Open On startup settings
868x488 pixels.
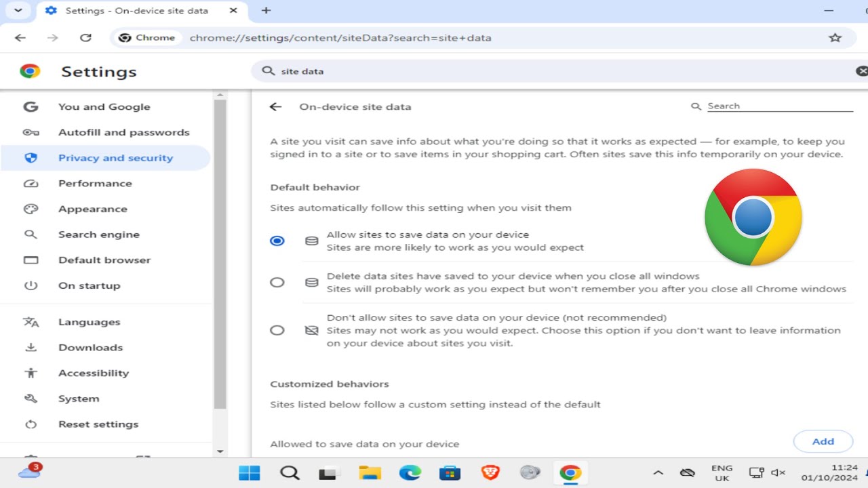pyautogui.click(x=104, y=285)
